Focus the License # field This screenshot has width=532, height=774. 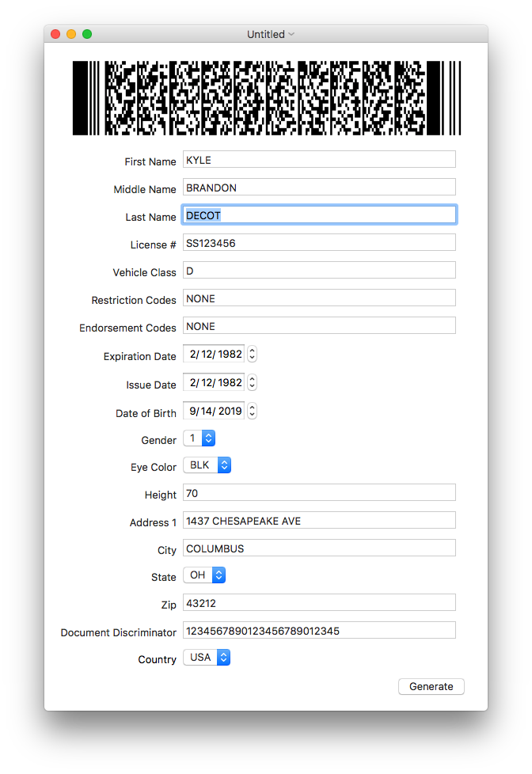coord(319,243)
